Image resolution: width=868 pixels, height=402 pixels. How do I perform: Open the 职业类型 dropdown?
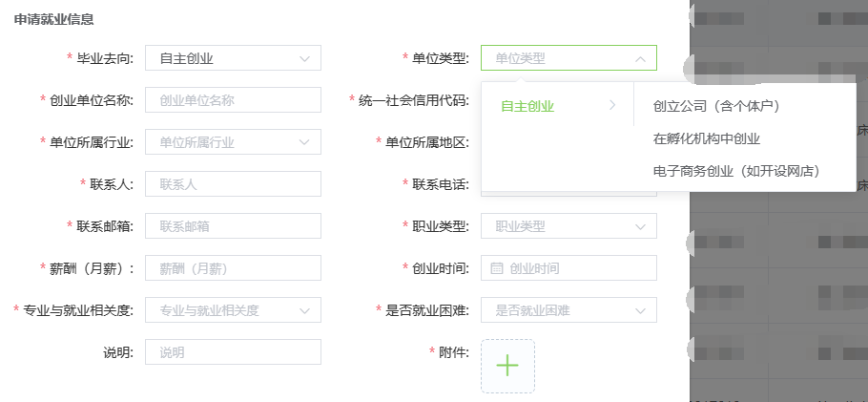pyautogui.click(x=568, y=226)
